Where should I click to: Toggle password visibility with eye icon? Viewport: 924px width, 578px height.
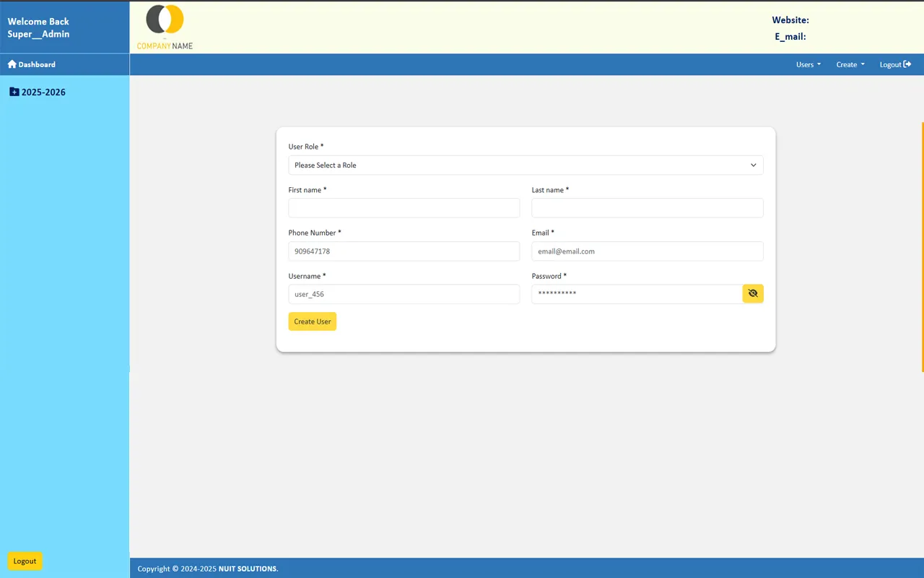tap(753, 293)
